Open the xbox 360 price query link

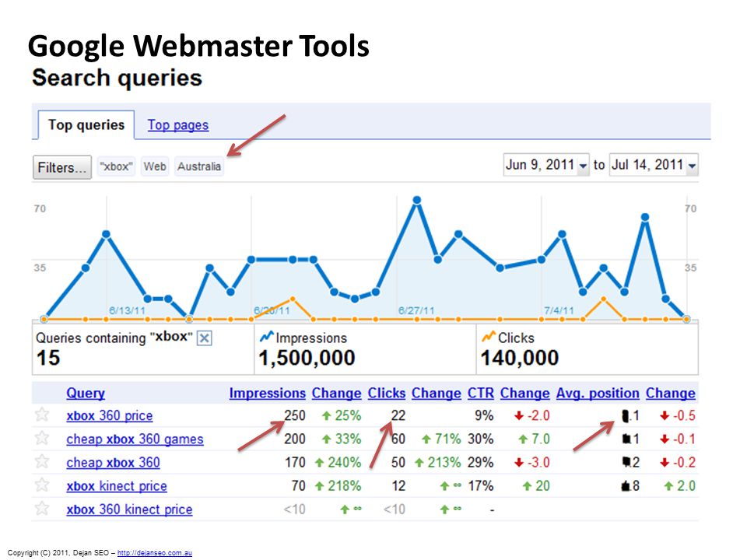click(x=110, y=415)
